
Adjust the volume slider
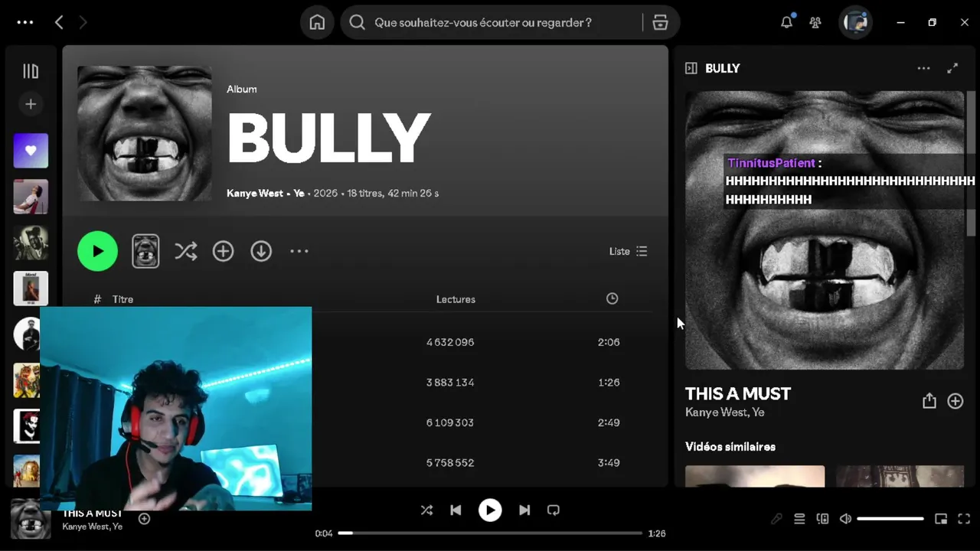click(890, 519)
